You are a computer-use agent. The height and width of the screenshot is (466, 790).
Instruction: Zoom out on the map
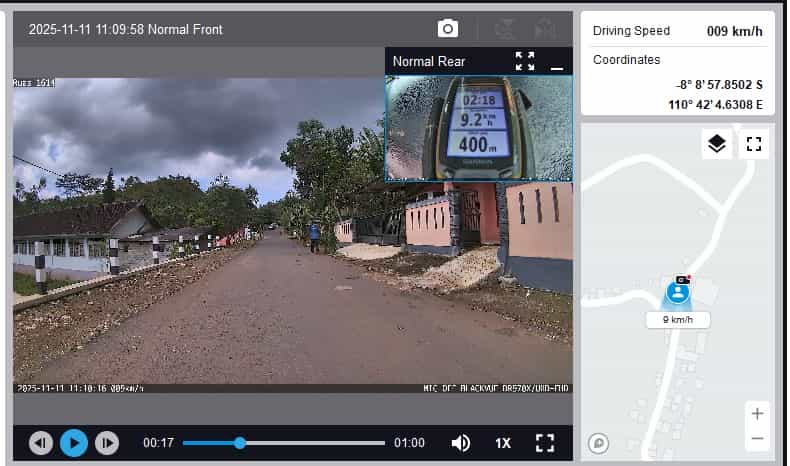click(757, 438)
